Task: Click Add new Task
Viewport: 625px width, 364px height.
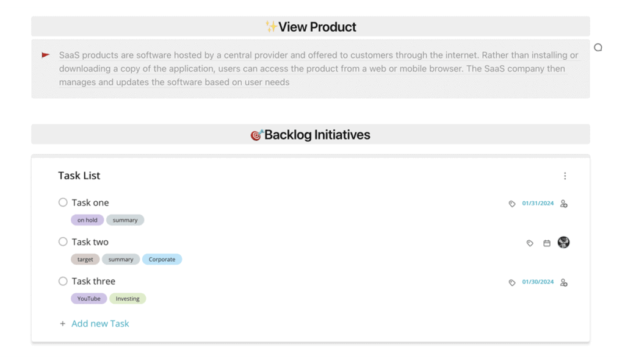Action: (100, 323)
